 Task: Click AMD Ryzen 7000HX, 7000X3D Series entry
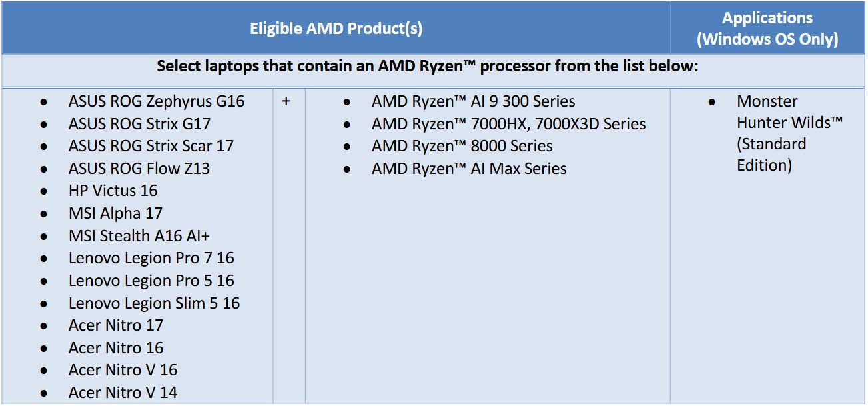(x=508, y=124)
